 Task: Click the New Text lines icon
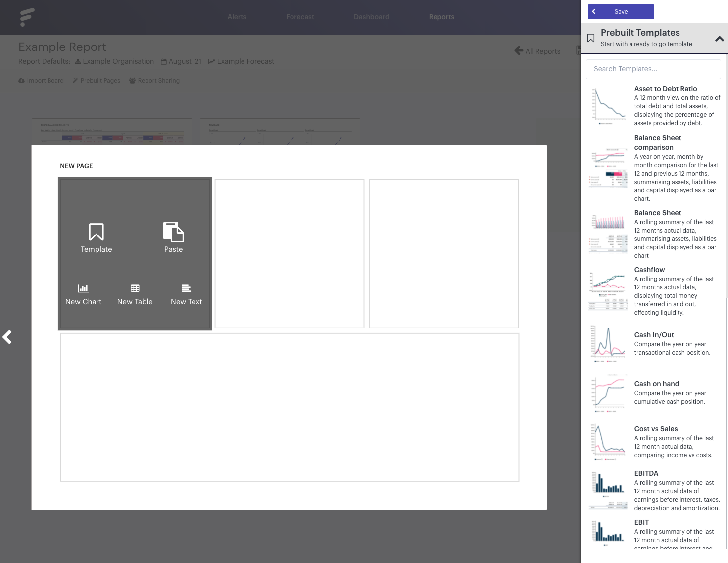(186, 288)
